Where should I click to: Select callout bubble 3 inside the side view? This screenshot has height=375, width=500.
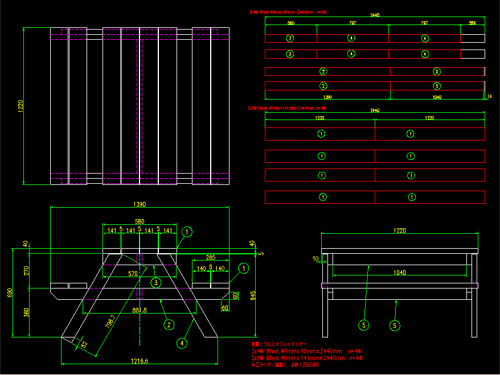click(156, 283)
